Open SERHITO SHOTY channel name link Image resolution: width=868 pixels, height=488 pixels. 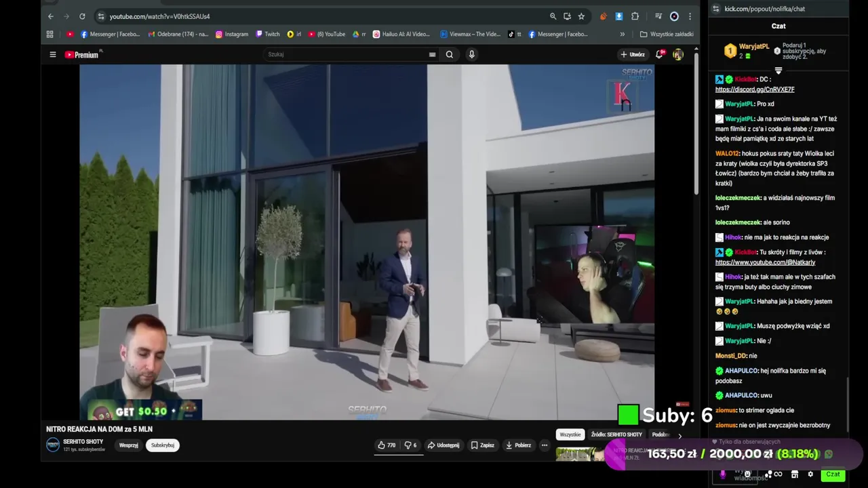point(83,441)
